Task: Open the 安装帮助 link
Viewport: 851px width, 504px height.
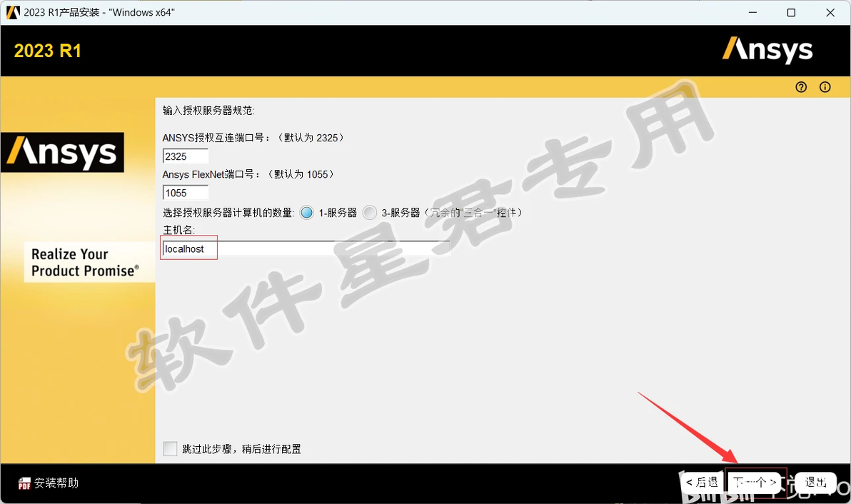Action: [x=56, y=483]
